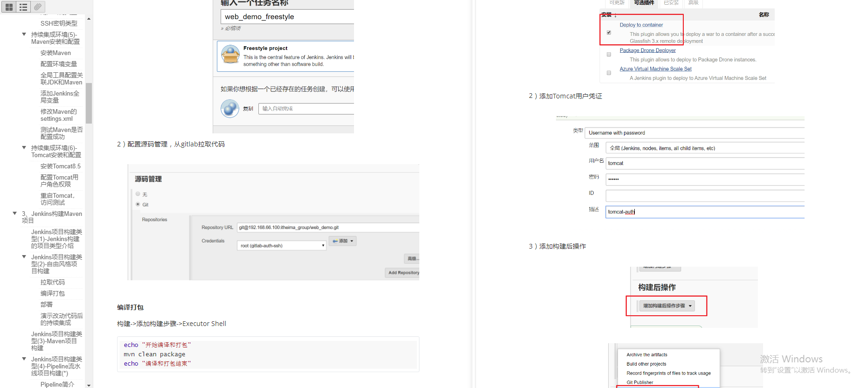Go to 安装Maven in the outline

[56, 53]
